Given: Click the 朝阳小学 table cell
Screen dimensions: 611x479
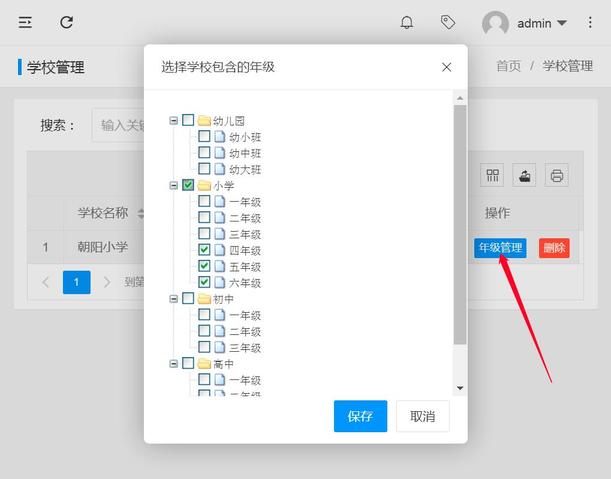Looking at the screenshot, I should (102, 247).
